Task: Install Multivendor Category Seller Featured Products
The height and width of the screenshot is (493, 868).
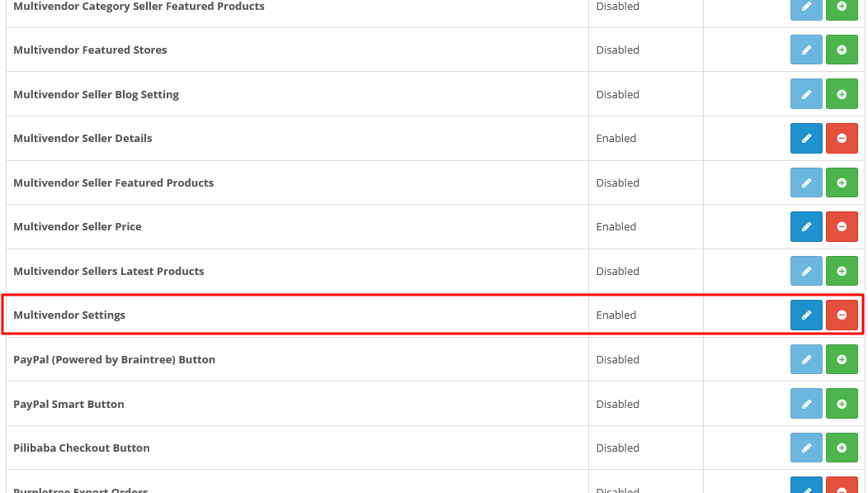Action: (x=842, y=7)
